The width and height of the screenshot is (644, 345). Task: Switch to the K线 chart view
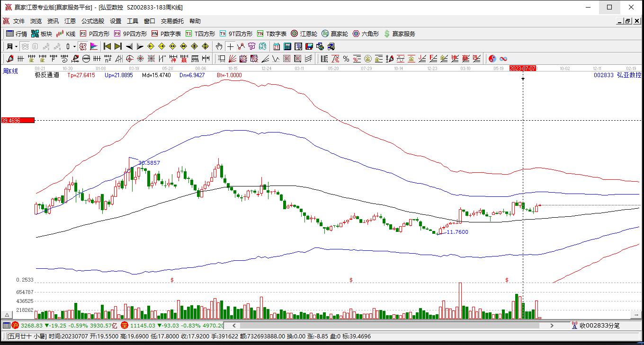(66, 34)
